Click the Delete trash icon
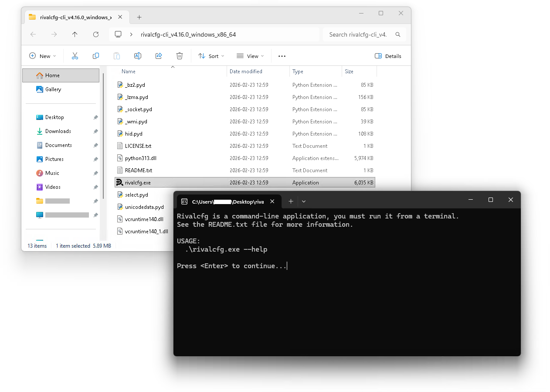Viewport: 550px width, 392px height. 179,56
